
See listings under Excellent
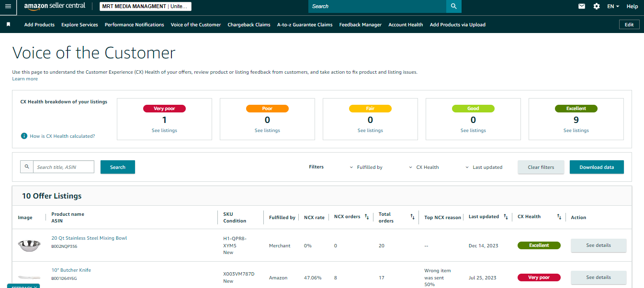(576, 130)
